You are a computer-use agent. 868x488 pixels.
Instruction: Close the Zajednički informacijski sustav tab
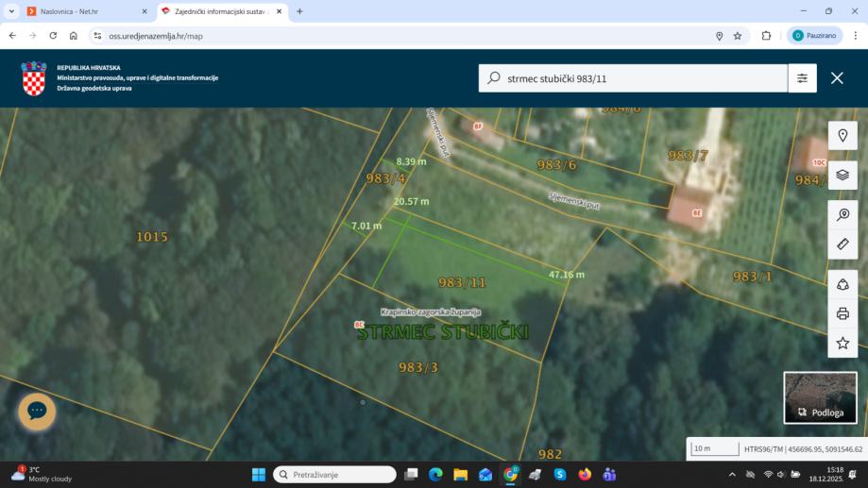click(279, 11)
